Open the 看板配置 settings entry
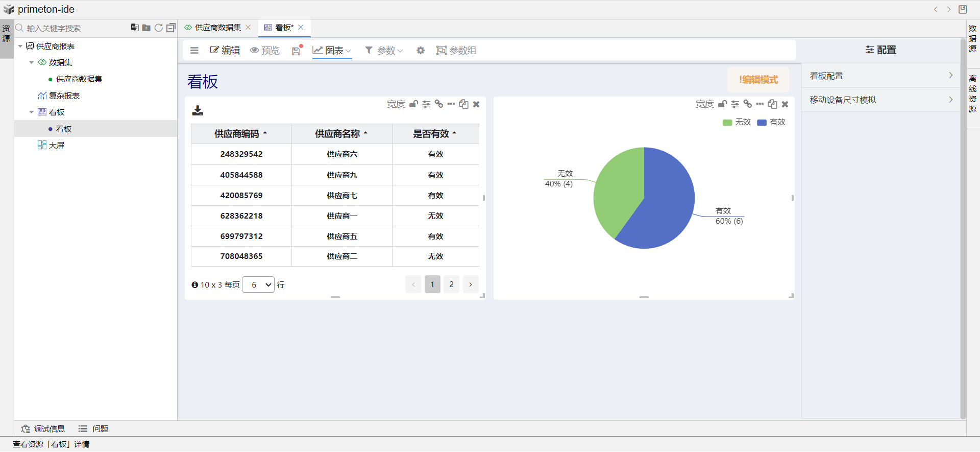The height and width of the screenshot is (452, 980). pyautogui.click(x=880, y=76)
